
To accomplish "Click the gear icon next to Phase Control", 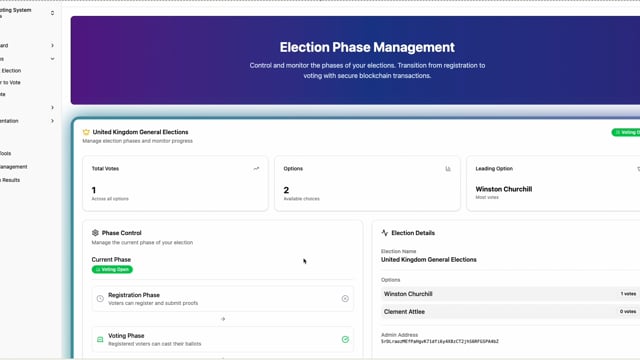I will [x=95, y=233].
